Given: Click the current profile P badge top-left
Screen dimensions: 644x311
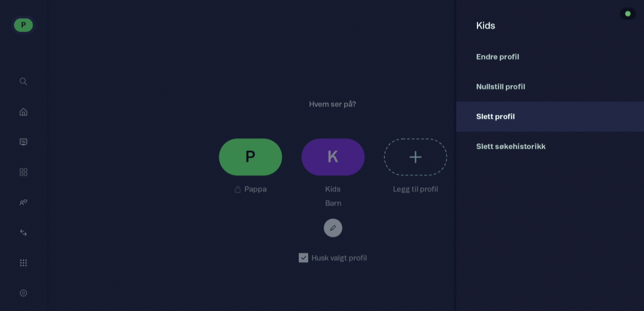Looking at the screenshot, I should [23, 25].
